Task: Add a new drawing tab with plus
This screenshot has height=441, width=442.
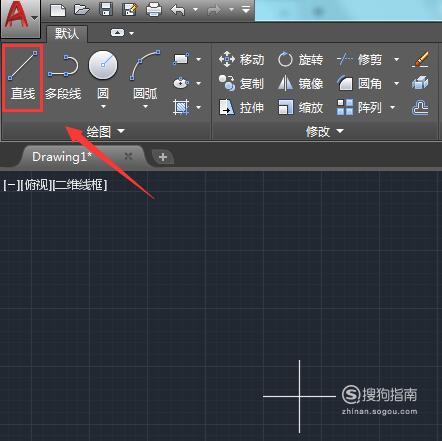Action: (163, 157)
